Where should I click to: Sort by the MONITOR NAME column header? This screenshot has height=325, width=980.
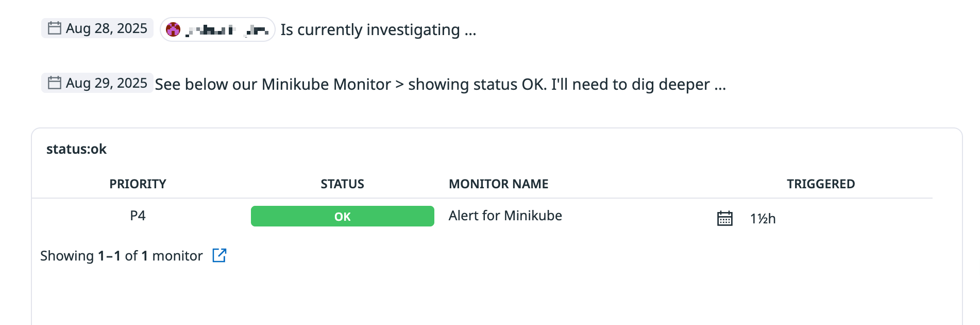point(498,184)
